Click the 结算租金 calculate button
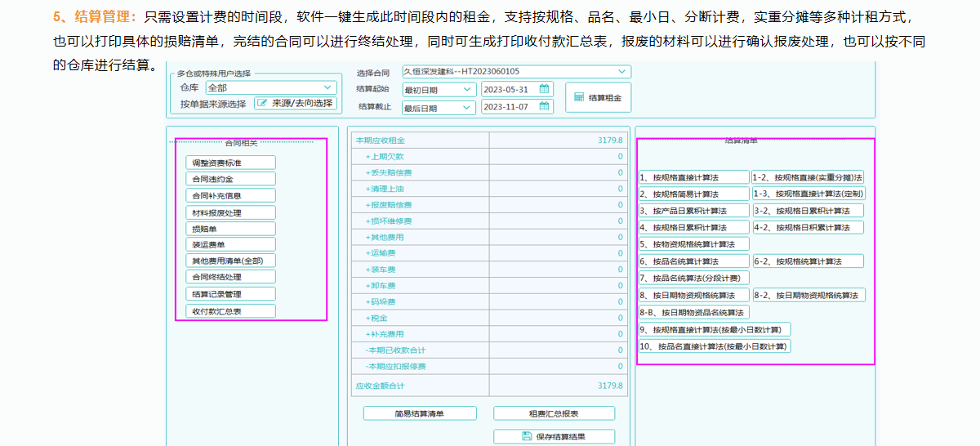 (x=598, y=97)
